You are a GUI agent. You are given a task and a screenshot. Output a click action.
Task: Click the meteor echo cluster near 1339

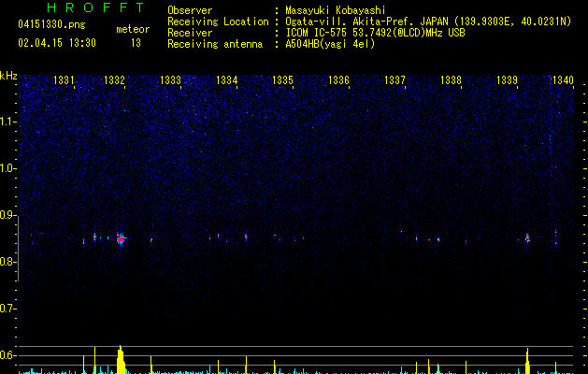click(x=527, y=238)
